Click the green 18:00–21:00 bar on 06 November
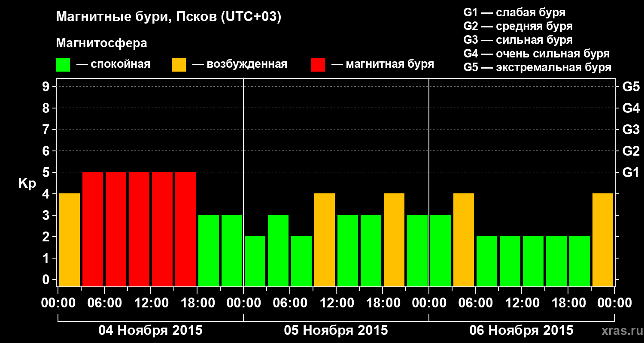 pos(580,262)
